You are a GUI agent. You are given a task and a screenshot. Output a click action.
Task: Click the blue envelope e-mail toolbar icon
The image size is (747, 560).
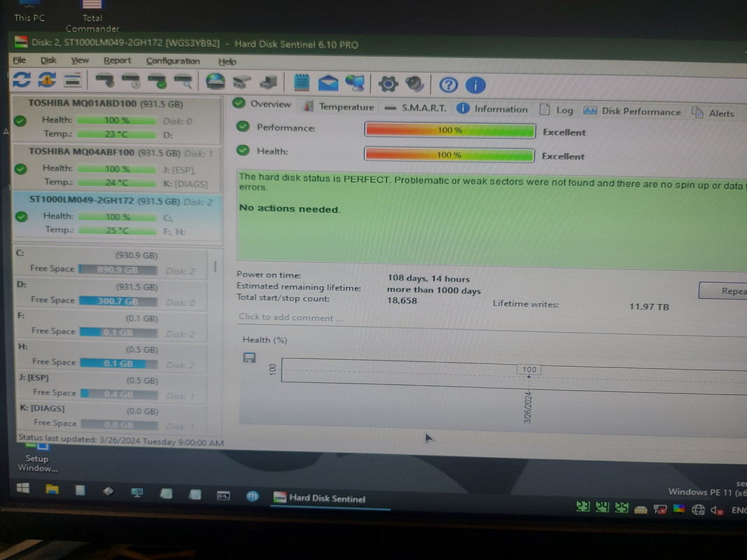pos(328,83)
